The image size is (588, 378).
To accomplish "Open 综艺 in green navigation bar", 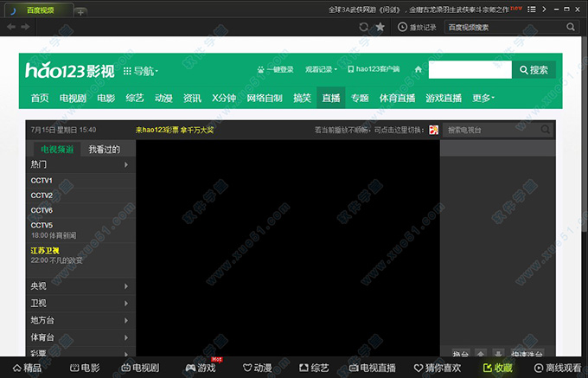I will (135, 99).
